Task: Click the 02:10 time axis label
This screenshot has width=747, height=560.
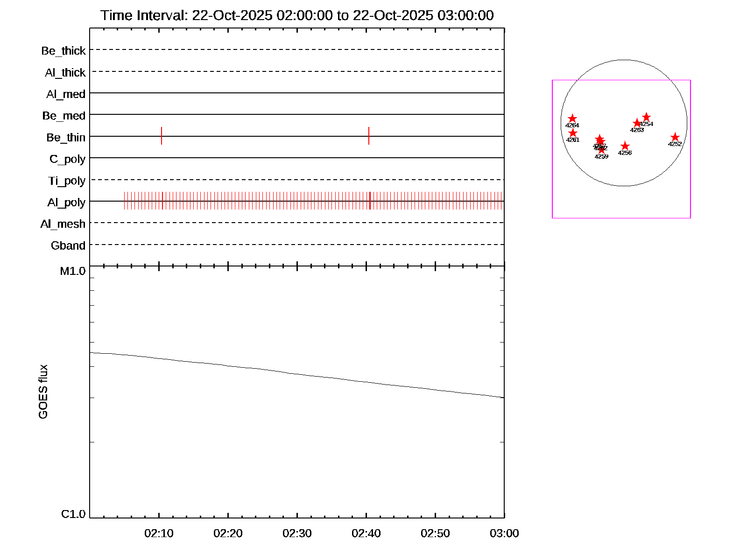Action: coord(159,533)
